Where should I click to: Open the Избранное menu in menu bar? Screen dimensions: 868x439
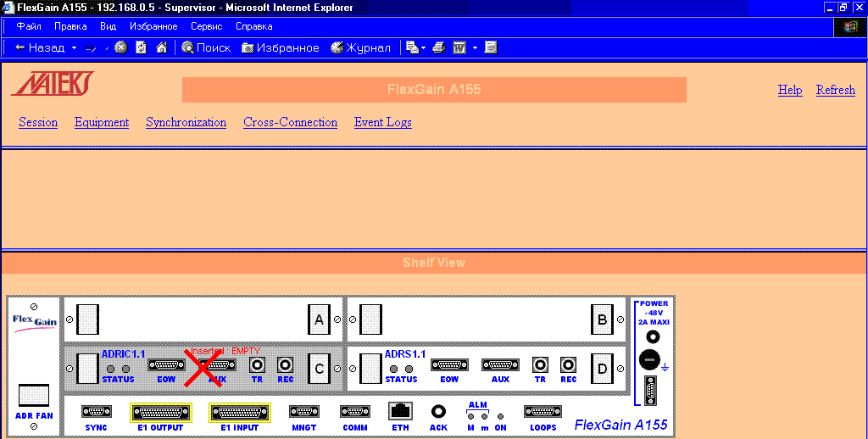click(x=153, y=26)
